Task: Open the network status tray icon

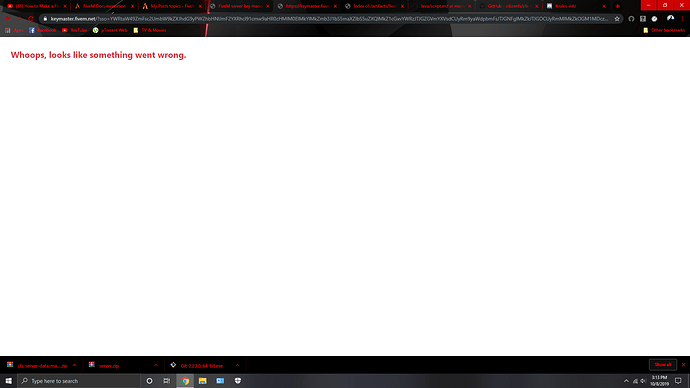Action: tap(635, 381)
